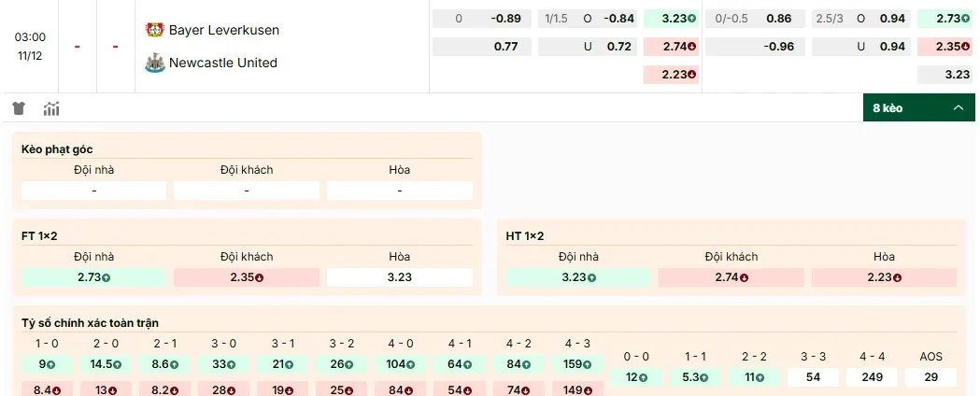Select Under 0.94 below 2.5/3 line
Image resolution: width=980 pixels, height=396 pixels.
coord(861,47)
